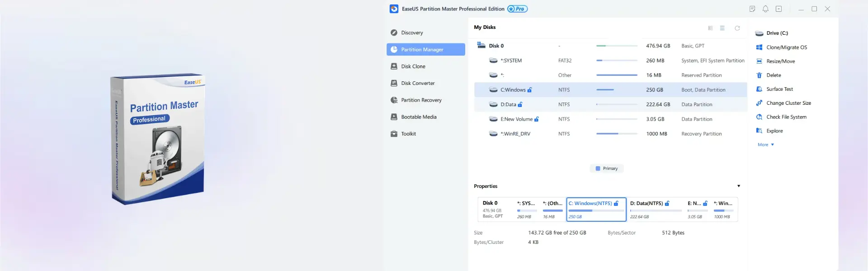Image resolution: width=868 pixels, height=271 pixels.
Task: Click Delete partition action
Action: click(774, 75)
